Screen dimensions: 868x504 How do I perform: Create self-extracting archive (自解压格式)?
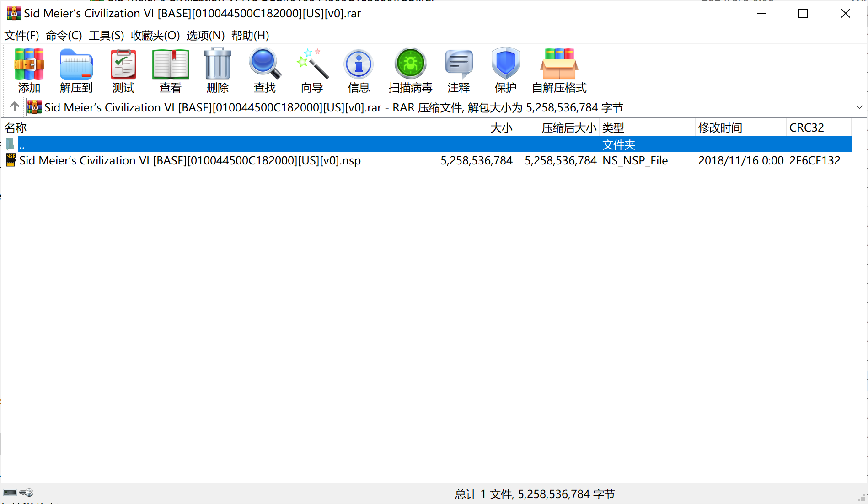pos(559,70)
